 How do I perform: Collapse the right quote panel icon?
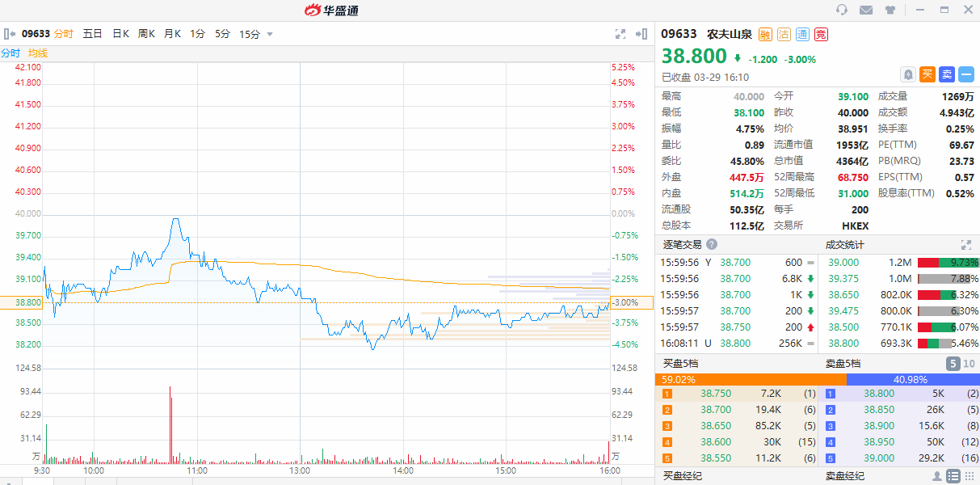641,34
